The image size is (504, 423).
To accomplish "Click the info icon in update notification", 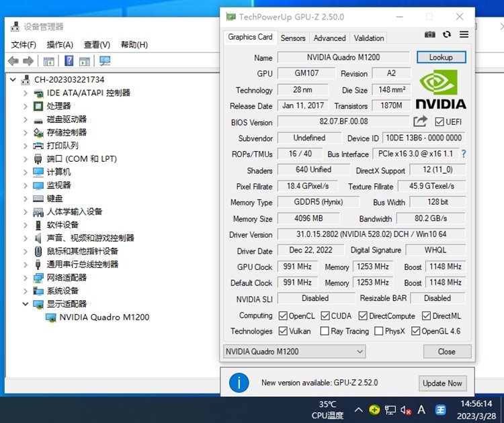I will point(239,383).
